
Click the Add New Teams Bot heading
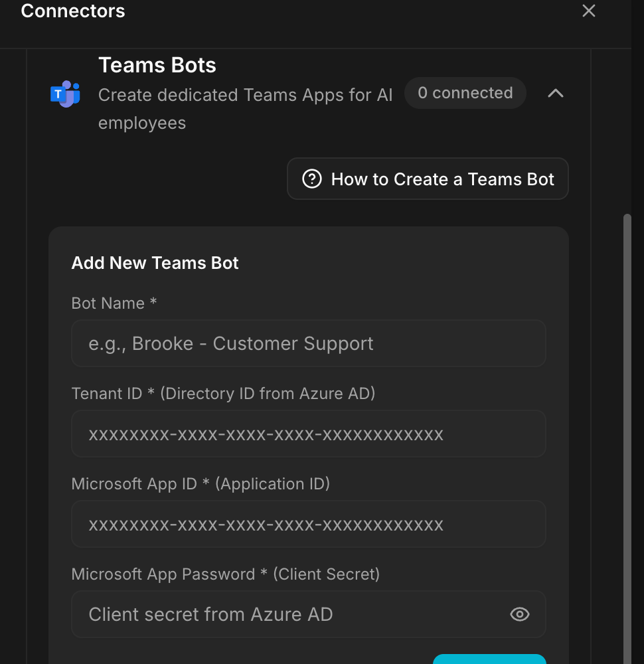click(155, 263)
